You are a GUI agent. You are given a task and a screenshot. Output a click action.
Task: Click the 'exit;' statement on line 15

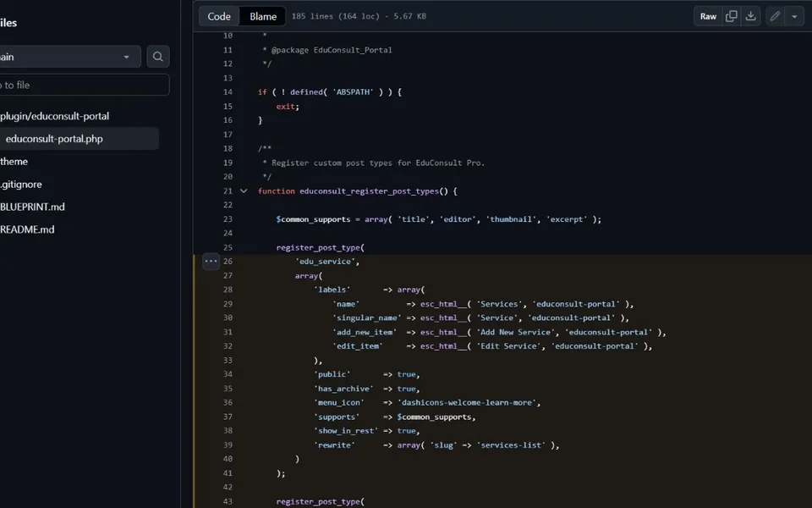click(288, 107)
